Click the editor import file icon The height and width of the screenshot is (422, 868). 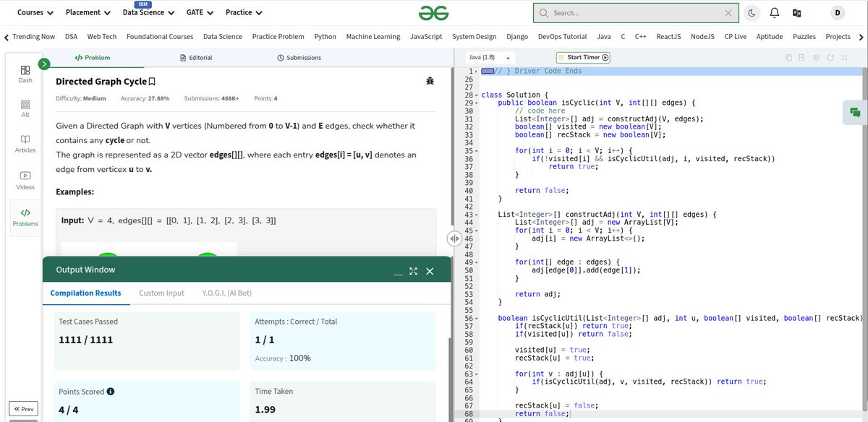803,57
